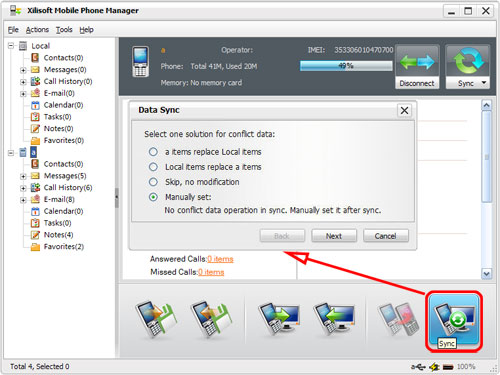The image size is (500, 375).
Task: Expand the E-mail(0) node
Action: (23, 94)
